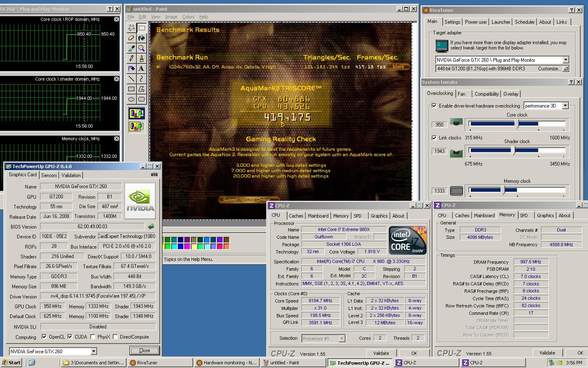Image resolution: width=588 pixels, height=368 pixels.
Task: Click the monitor icon in Target adapter group
Action: coord(441,46)
